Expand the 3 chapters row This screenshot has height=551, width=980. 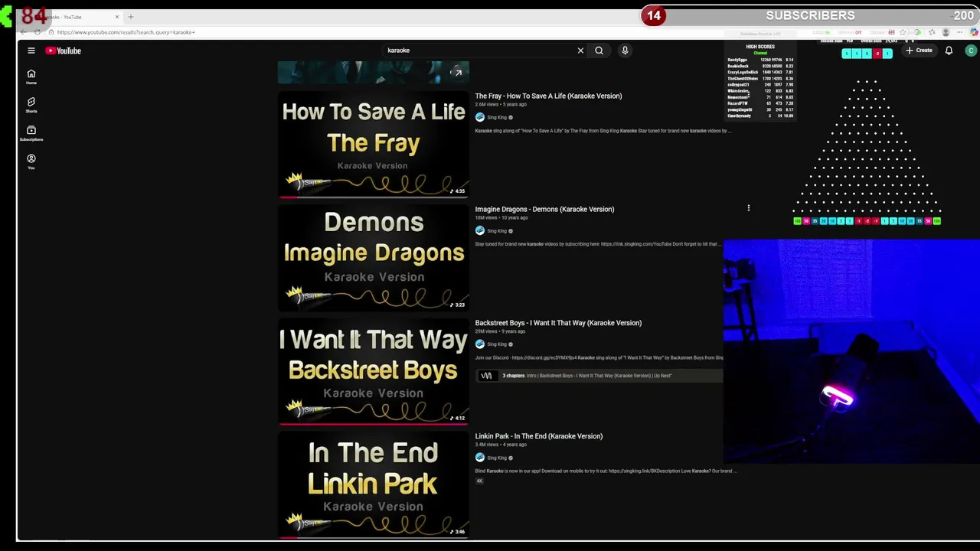[x=599, y=376]
